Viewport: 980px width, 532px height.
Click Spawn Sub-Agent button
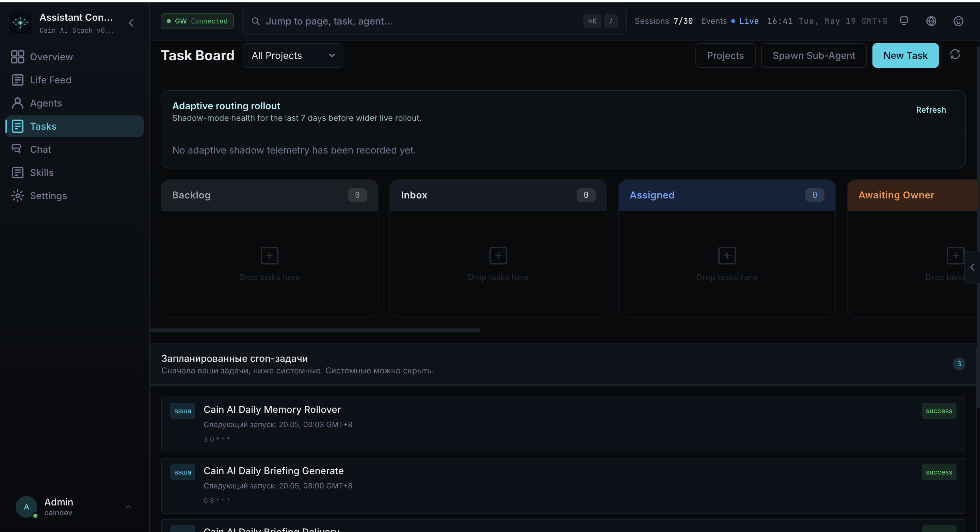[x=814, y=55]
